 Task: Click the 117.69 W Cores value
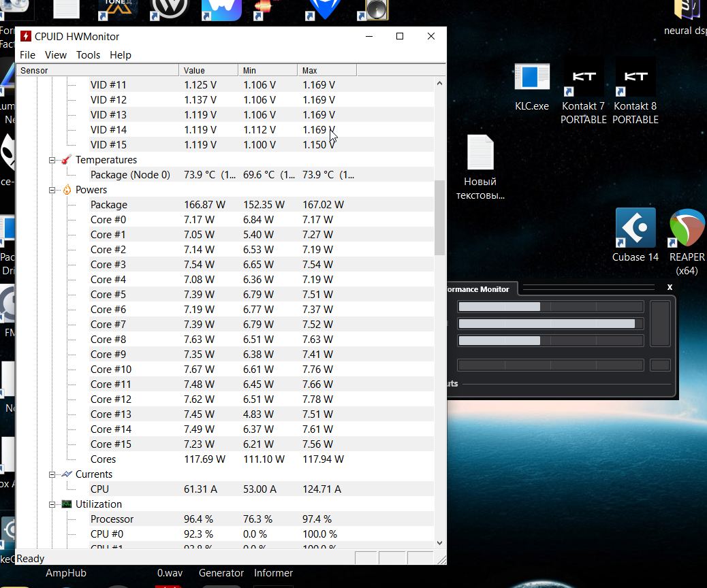click(x=205, y=459)
